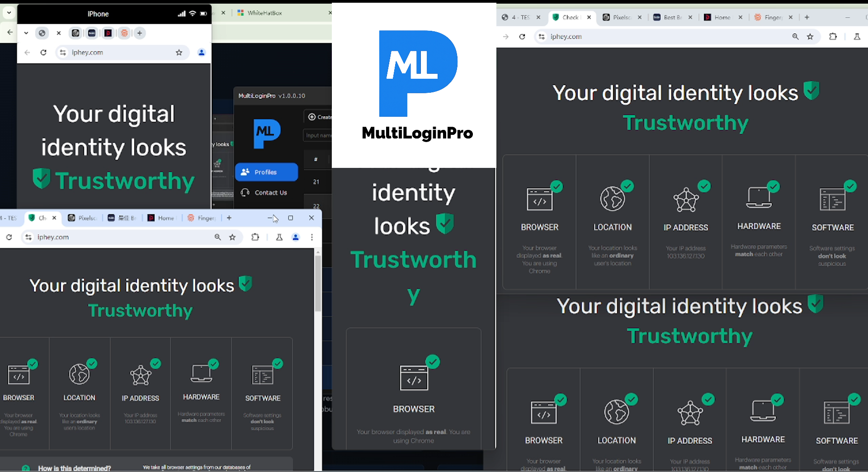Select row 21 in the MultiLoginPro profile table
868x472 pixels.
click(316, 181)
